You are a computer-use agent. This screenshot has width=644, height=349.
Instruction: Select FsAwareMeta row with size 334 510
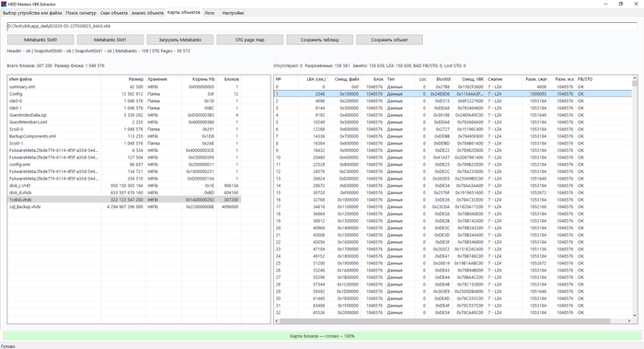pos(124,179)
